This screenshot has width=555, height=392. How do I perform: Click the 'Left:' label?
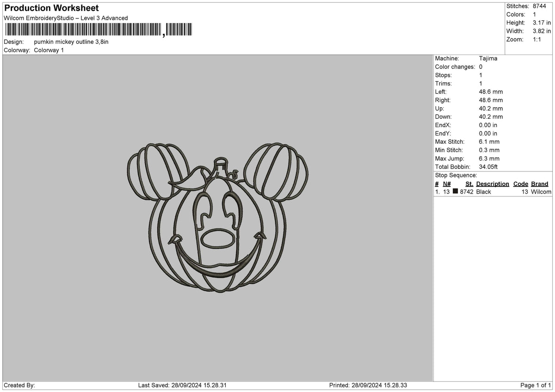pos(441,92)
